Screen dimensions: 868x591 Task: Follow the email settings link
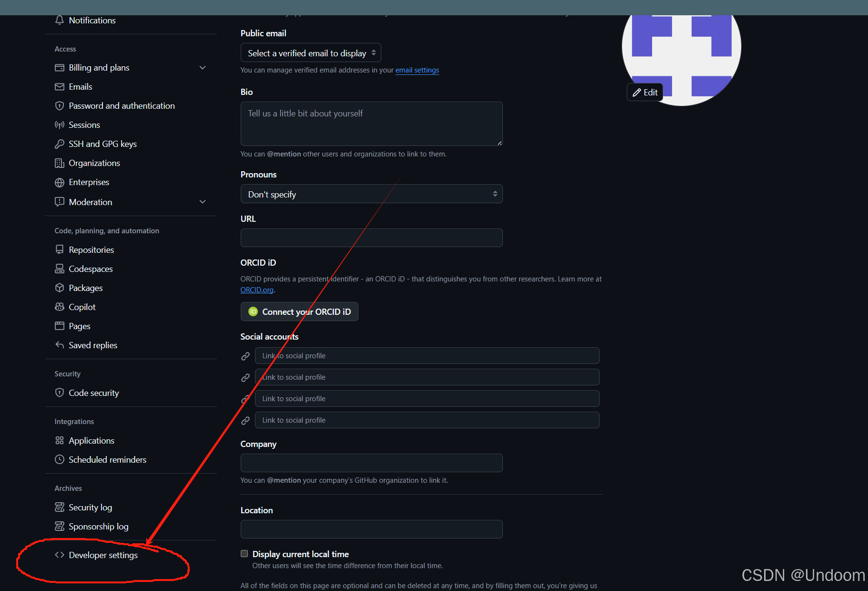417,70
